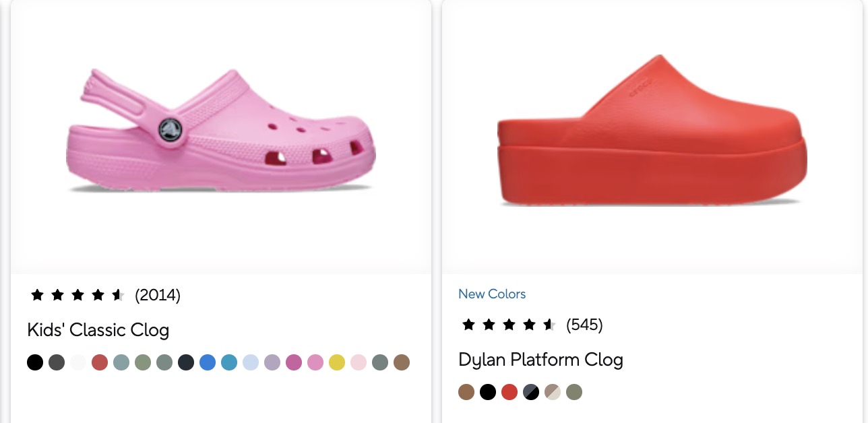This screenshot has width=868, height=423.
Task: Select the teal swatch under Kids' Classic Clog
Action: tap(229, 362)
